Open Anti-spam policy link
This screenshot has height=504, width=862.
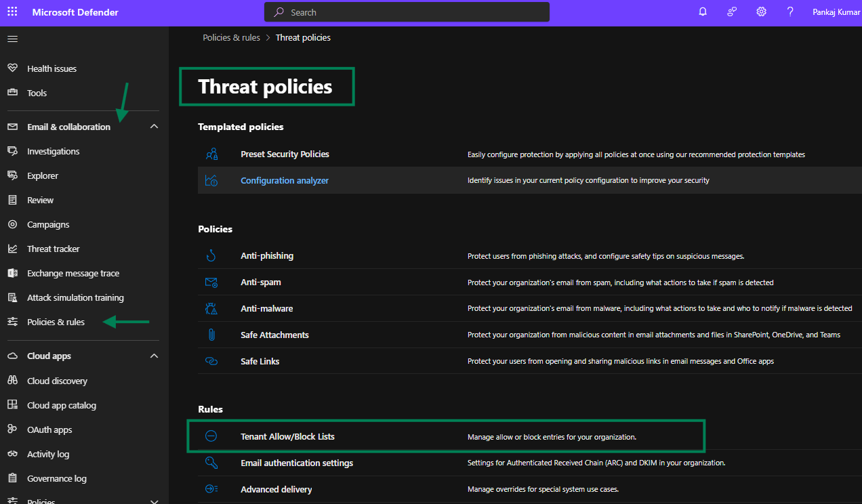tap(261, 282)
